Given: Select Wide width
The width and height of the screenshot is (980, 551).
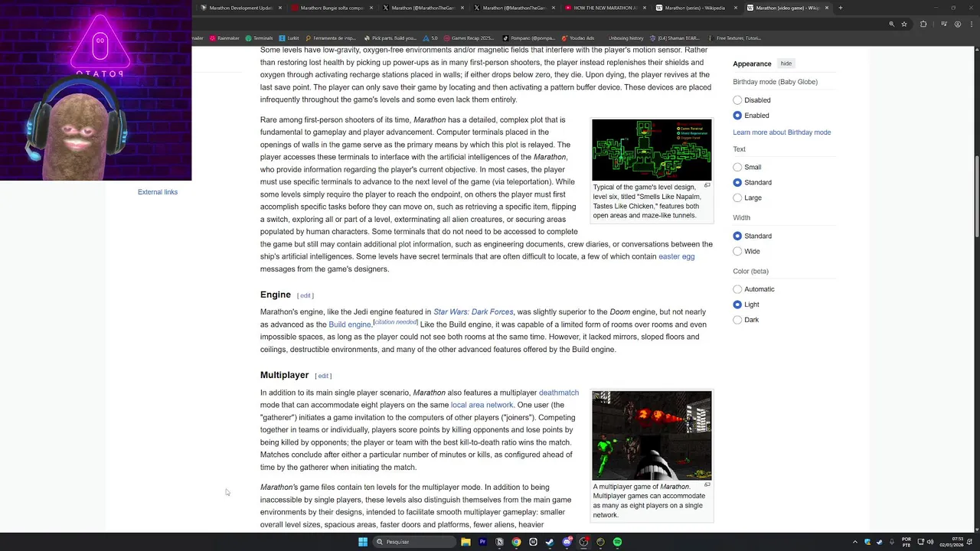Looking at the screenshot, I should point(737,251).
